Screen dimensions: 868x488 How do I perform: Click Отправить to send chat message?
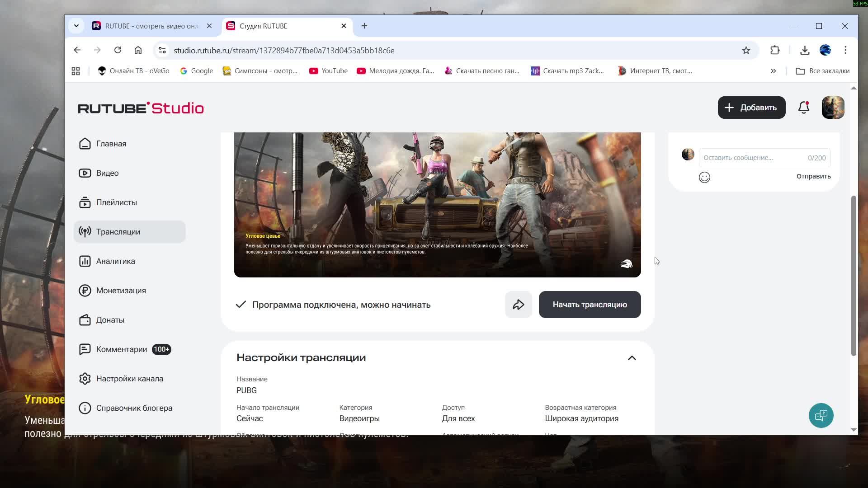click(x=813, y=176)
